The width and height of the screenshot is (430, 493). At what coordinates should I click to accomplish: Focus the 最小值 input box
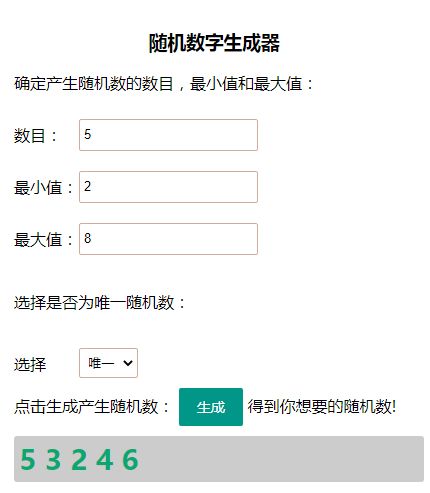[168, 187]
